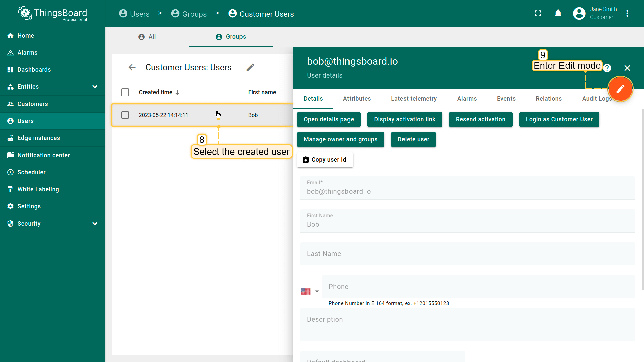Viewport: 644px width, 362px height.
Task: Click the orange pencil edit mode button
Action: tap(620, 89)
